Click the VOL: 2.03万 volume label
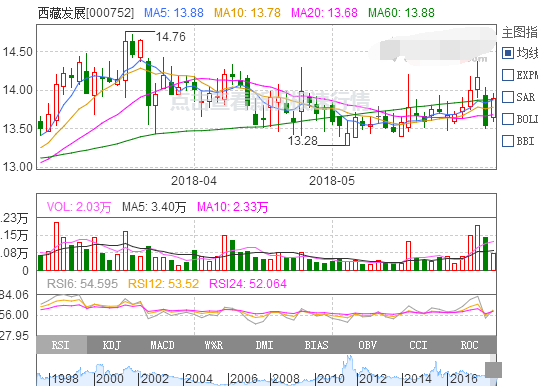The height and width of the screenshot is (388, 538). [x=79, y=207]
